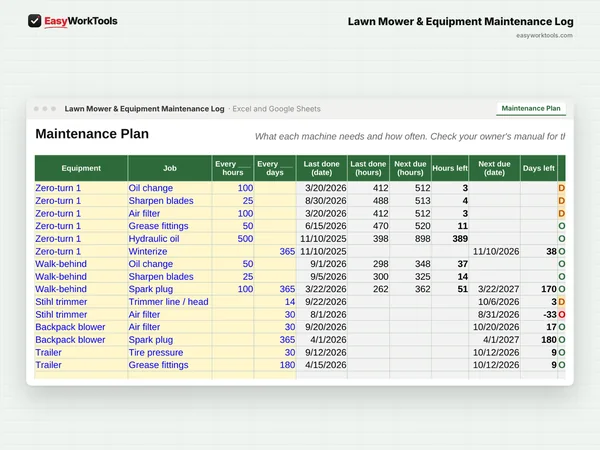Click the Maintenance Plan heading
The width and height of the screenshot is (600, 450).
click(92, 134)
